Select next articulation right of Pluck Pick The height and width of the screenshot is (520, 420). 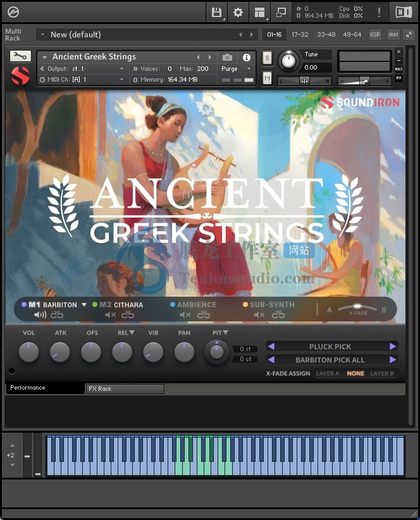[393, 346]
